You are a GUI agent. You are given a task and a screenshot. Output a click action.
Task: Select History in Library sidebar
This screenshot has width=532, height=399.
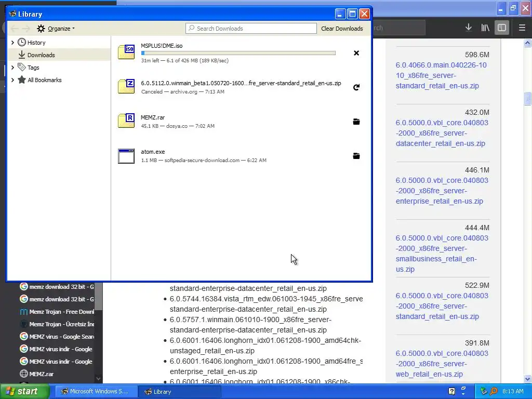pos(59,43)
